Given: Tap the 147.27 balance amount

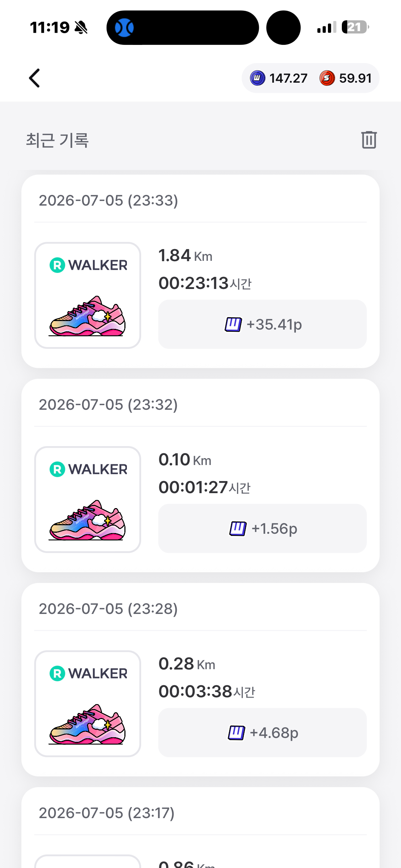Looking at the screenshot, I should pyautogui.click(x=288, y=78).
